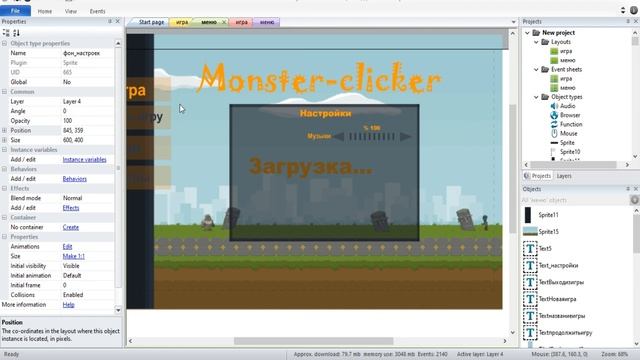This screenshot has width=640, height=360.
Task: Click the music volume bar in Настройки
Action: [372, 137]
